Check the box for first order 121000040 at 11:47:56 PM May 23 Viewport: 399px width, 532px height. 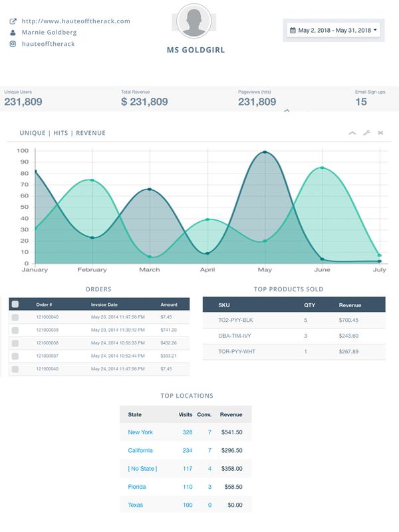tap(15, 318)
